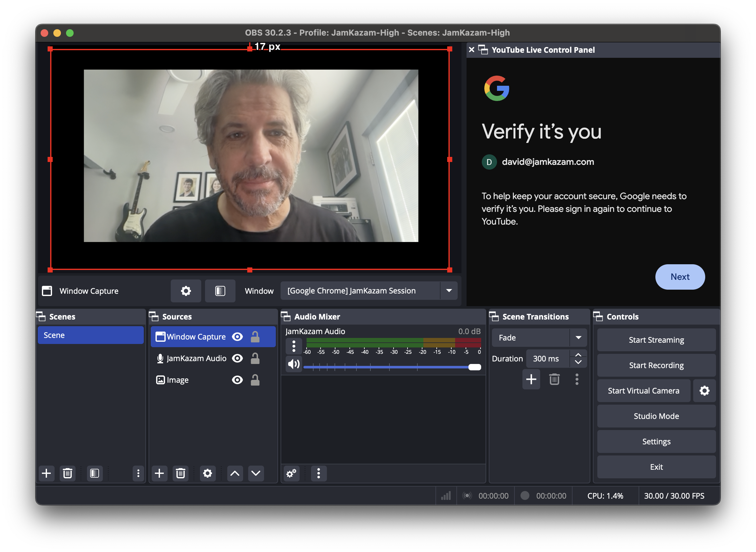756x552 pixels.
Task: Open Window Capture source properties gear
Action: [x=186, y=291]
